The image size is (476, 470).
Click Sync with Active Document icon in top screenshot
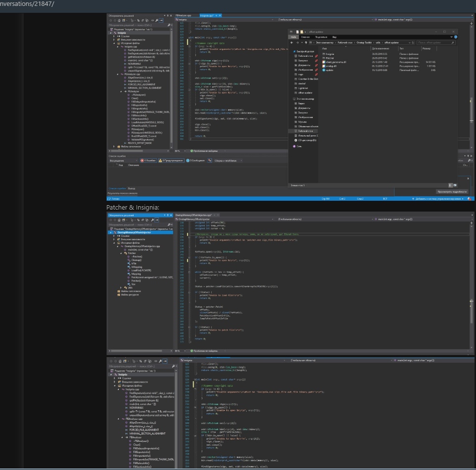pos(138,21)
